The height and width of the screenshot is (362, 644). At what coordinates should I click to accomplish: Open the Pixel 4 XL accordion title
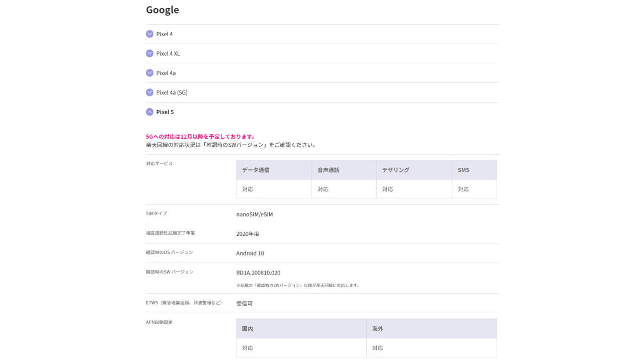pyautogui.click(x=168, y=53)
